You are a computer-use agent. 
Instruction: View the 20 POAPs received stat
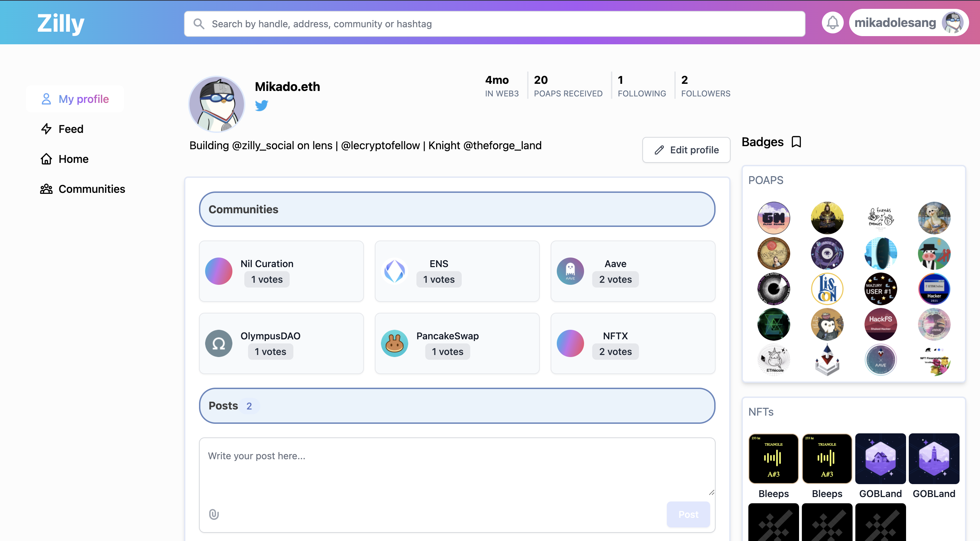click(x=568, y=86)
